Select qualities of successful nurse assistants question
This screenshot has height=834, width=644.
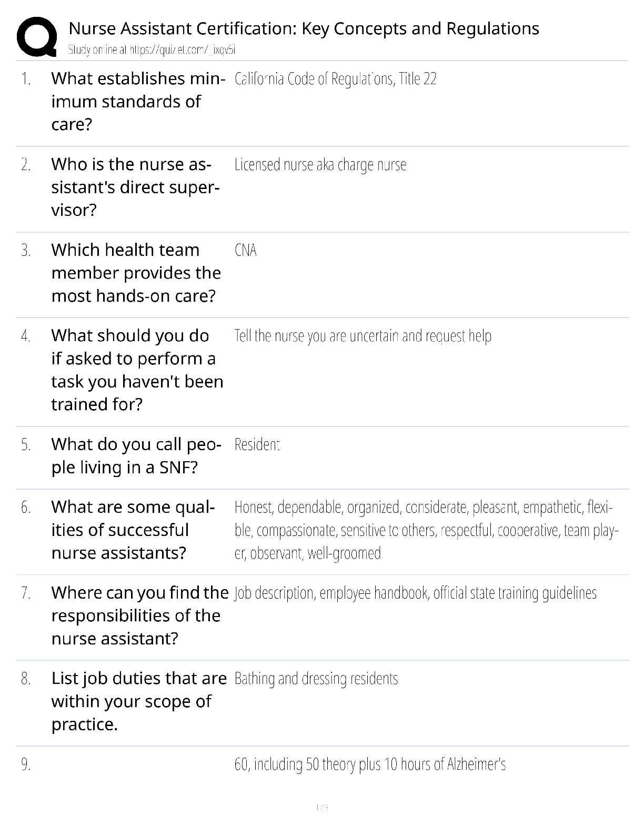pos(133,530)
